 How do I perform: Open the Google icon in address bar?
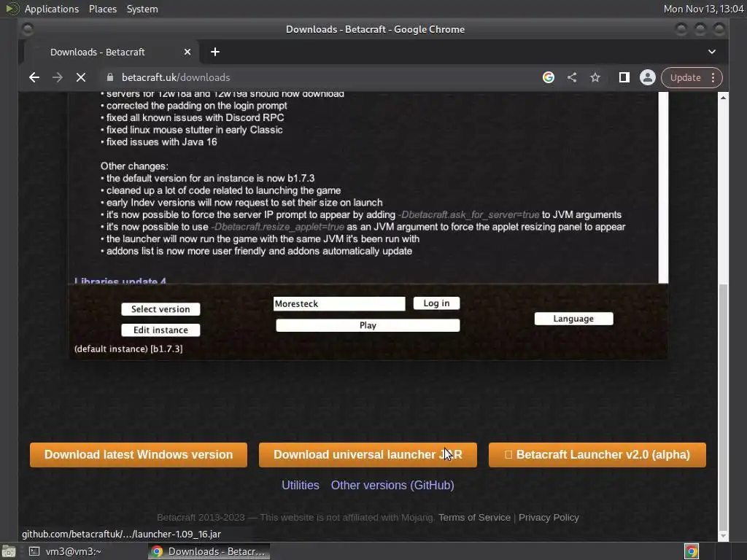coord(549,77)
